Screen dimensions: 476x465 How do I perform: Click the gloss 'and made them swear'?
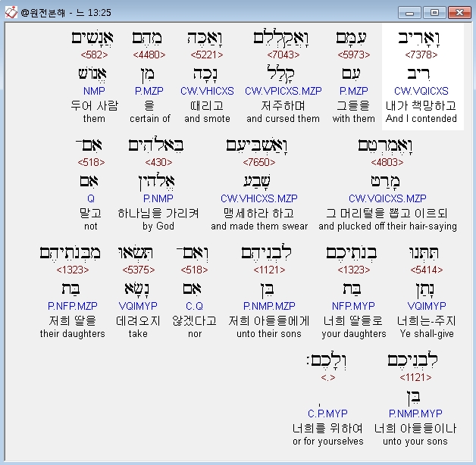coord(259,226)
